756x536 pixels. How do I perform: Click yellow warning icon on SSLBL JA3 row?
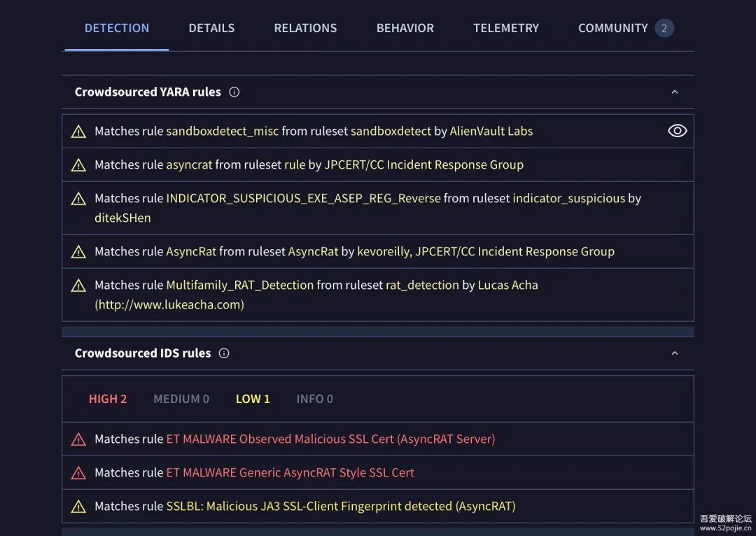click(x=78, y=507)
